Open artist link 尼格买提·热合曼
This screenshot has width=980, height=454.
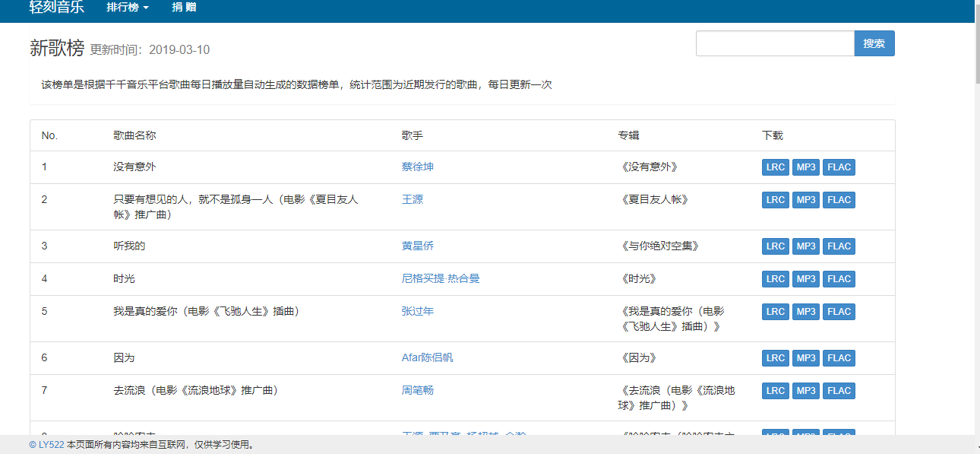click(x=441, y=279)
